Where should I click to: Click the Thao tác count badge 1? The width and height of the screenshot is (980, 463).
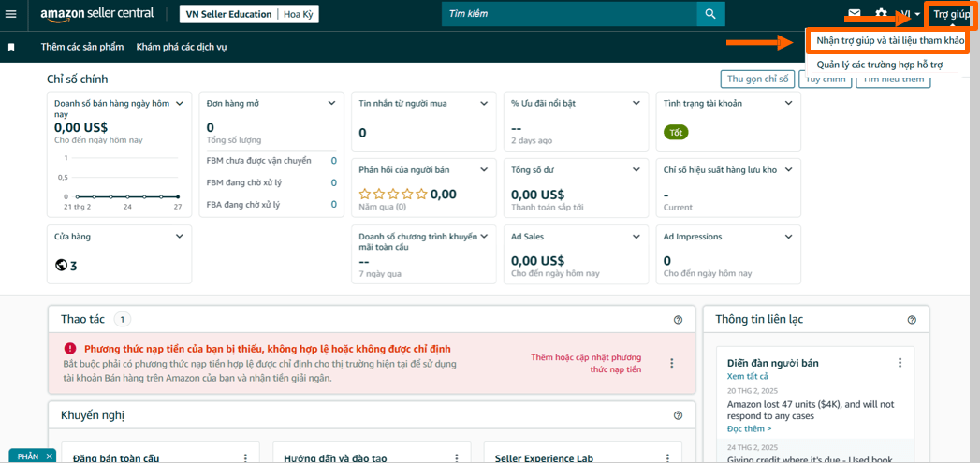[x=123, y=319]
